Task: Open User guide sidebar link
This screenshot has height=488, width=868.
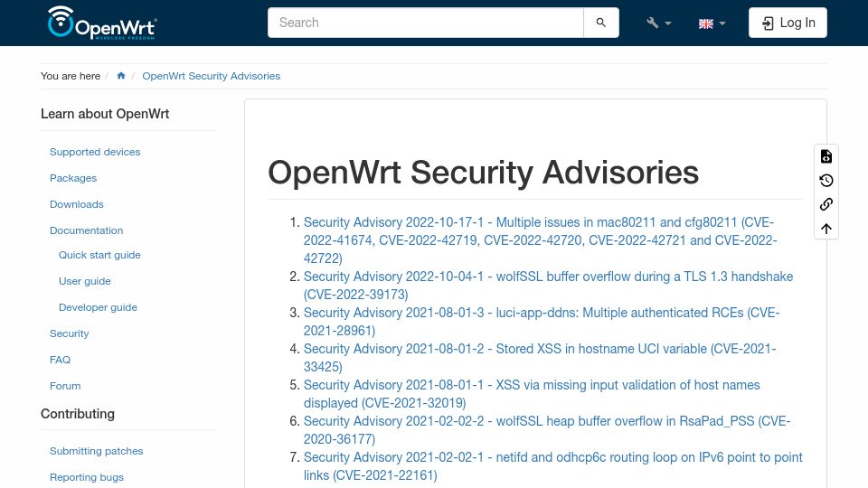Action: 85,281
